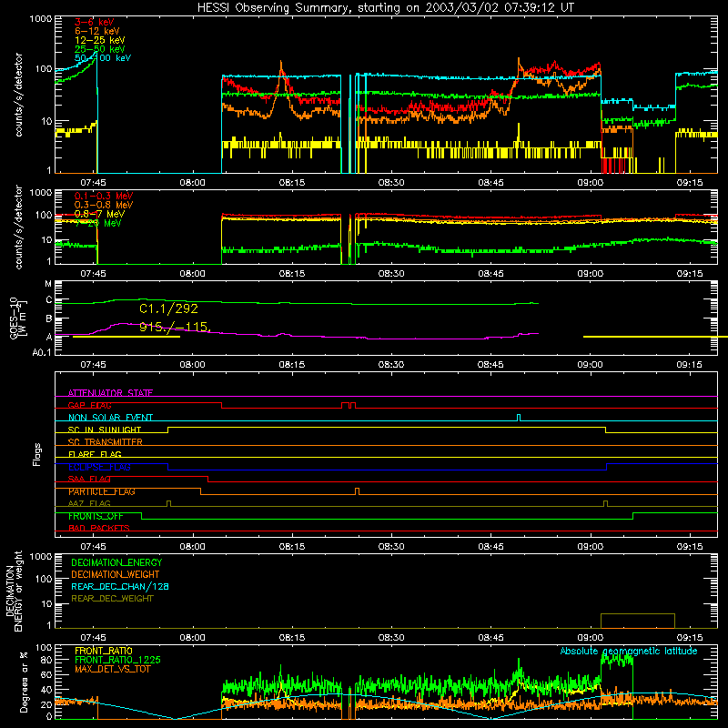728x728 pixels.
Task: Click the SC_IN_SUNLIGHT flag label
Action: pos(105,430)
